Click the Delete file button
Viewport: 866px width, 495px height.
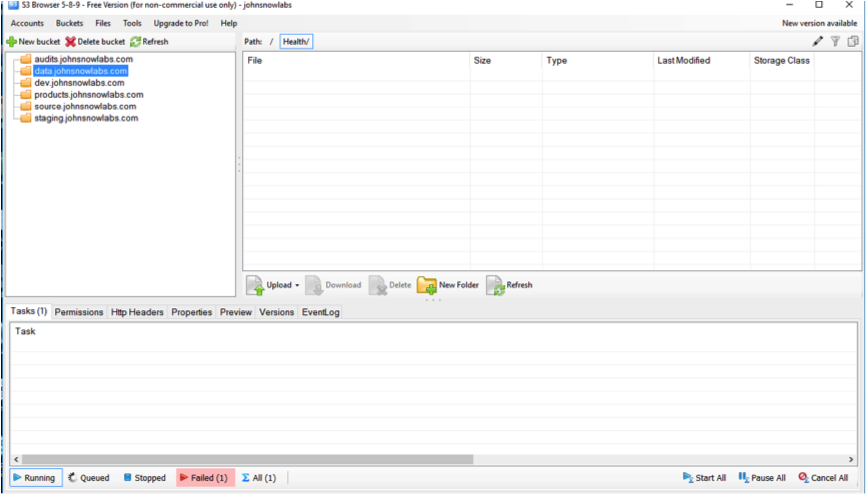(390, 285)
